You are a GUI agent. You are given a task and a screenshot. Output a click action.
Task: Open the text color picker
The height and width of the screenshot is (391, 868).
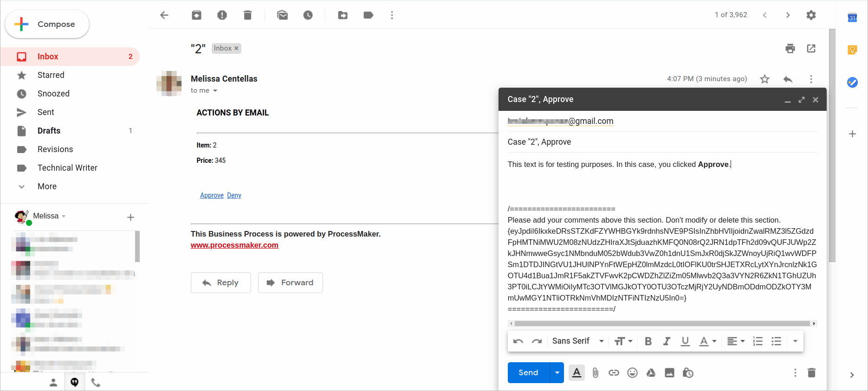(x=707, y=341)
